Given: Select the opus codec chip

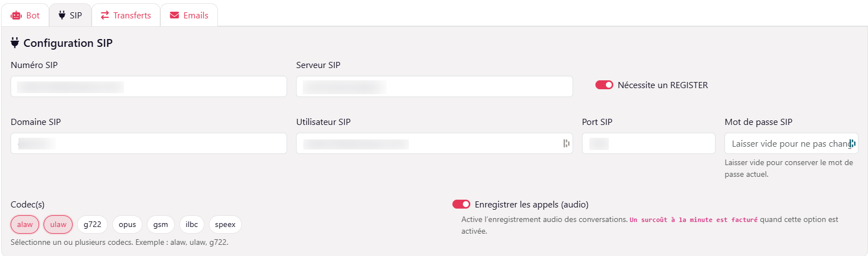Looking at the screenshot, I should (127, 224).
